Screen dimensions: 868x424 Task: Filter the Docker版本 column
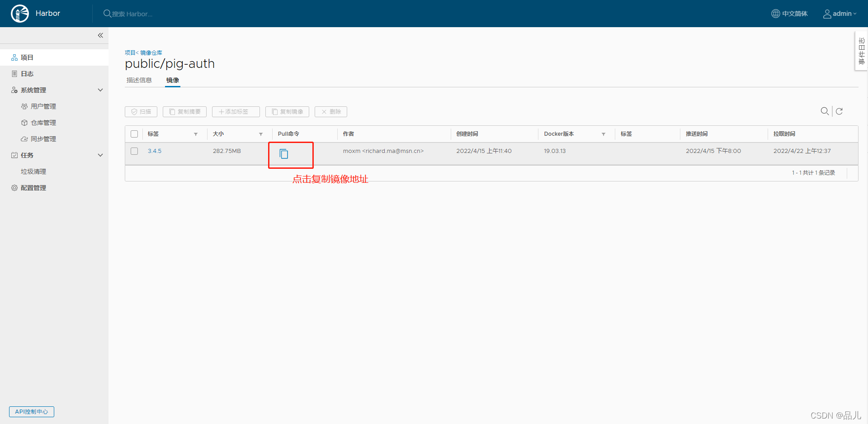[x=604, y=134]
